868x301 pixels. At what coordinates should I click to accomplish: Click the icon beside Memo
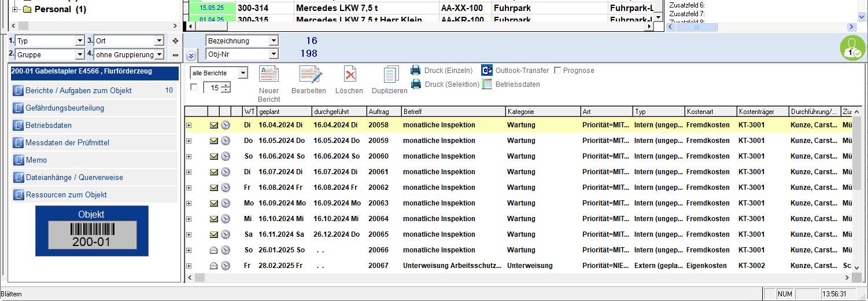[x=19, y=160]
